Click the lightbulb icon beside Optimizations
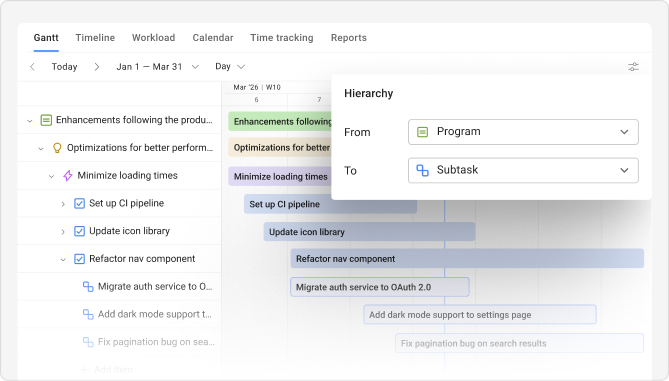 pyautogui.click(x=57, y=148)
